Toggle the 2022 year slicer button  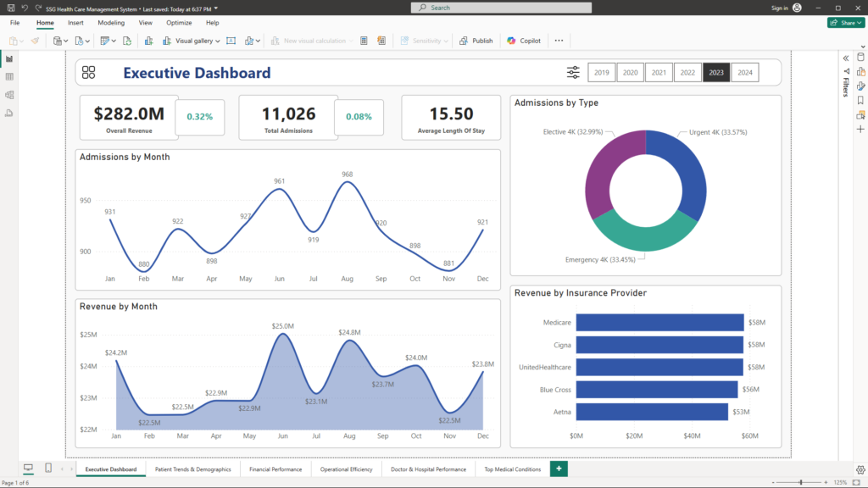tap(687, 73)
